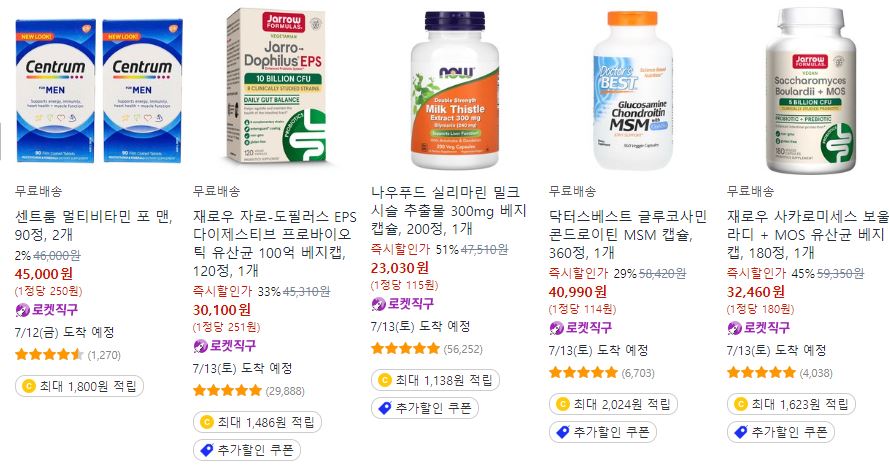Open the Saccharomyces Boulardii + MOS bottle image
The image size is (889, 474).
point(811,91)
